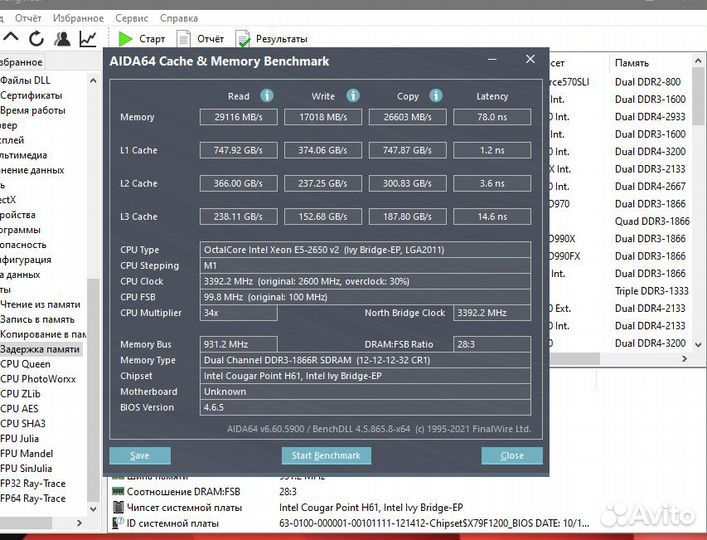Select Чтение из памяти benchmark
This screenshot has width=707, height=540.
tap(40, 304)
